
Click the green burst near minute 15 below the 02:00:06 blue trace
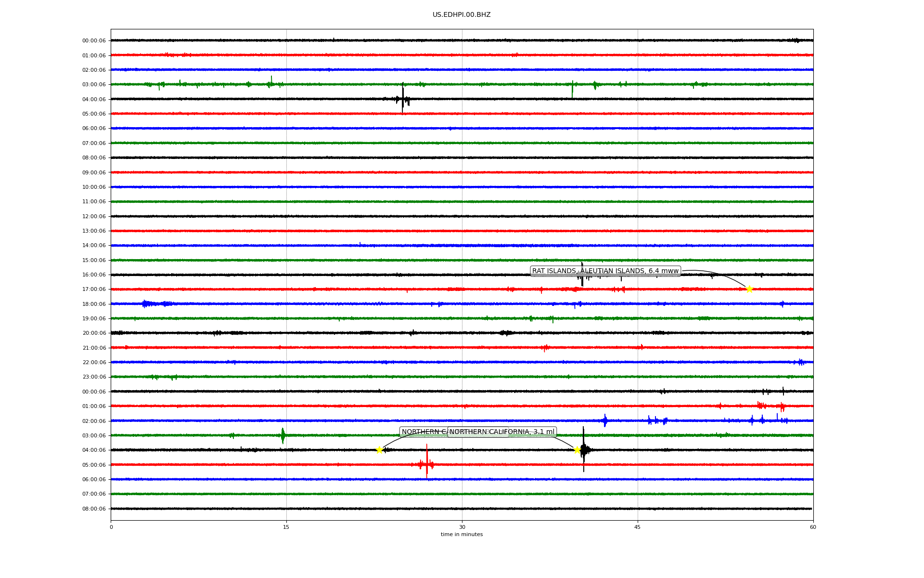point(283,435)
